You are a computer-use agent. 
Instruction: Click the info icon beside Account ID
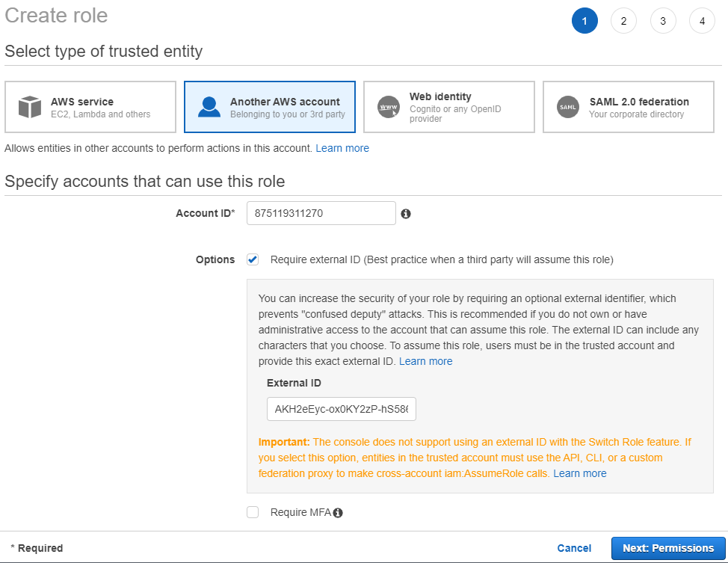coord(406,214)
